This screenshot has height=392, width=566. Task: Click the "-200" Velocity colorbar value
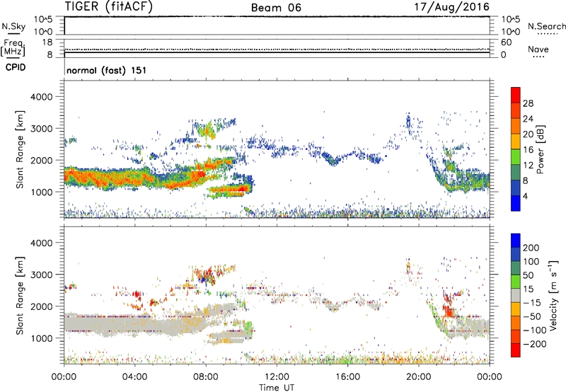(x=534, y=344)
